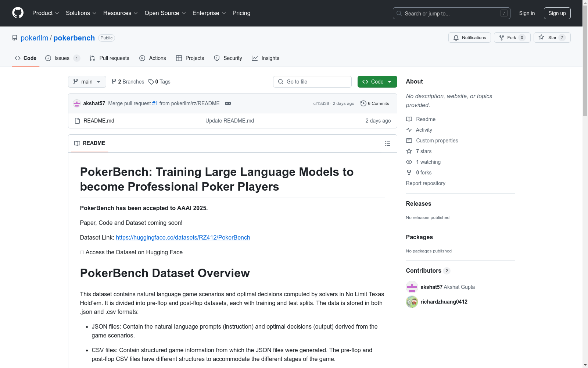Click the Notifications bell button
This screenshot has height=368, width=588.
tap(469, 38)
